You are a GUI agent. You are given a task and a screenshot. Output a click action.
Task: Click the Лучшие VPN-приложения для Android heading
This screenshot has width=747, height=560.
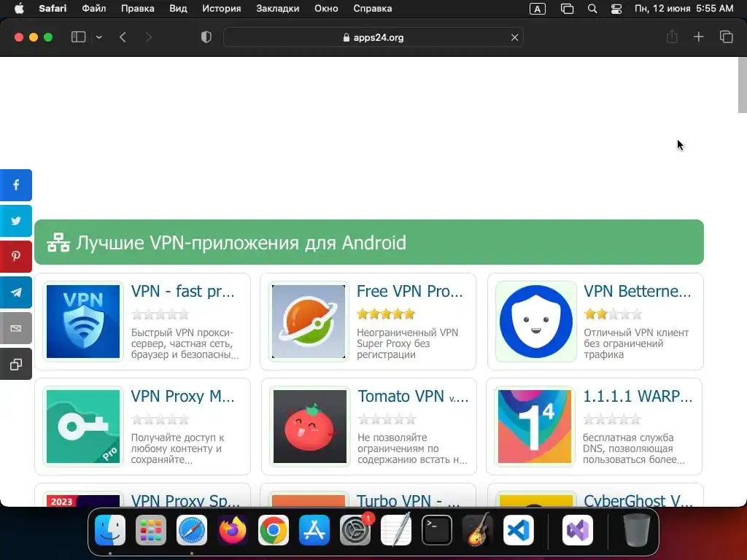(x=241, y=243)
